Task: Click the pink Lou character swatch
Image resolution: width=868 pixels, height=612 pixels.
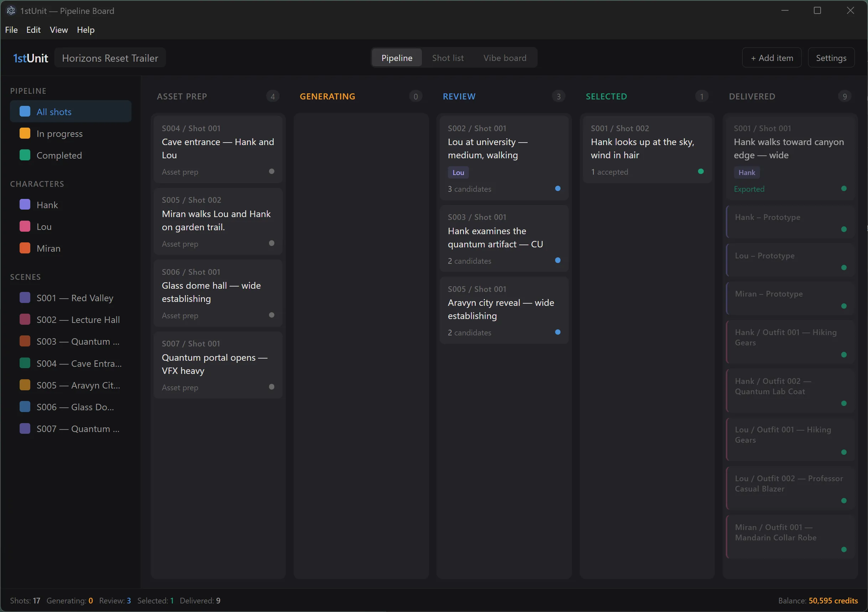Action: tap(25, 227)
